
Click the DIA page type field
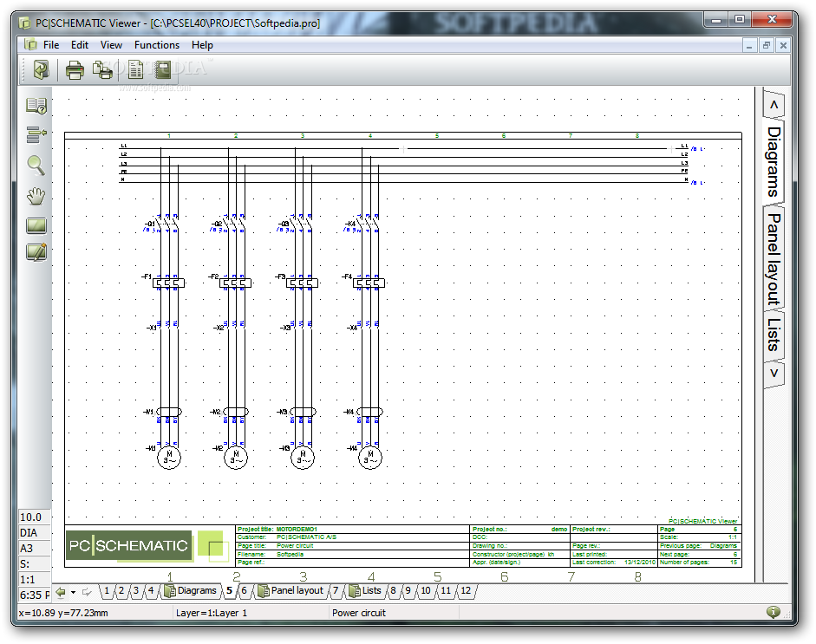pos(35,533)
